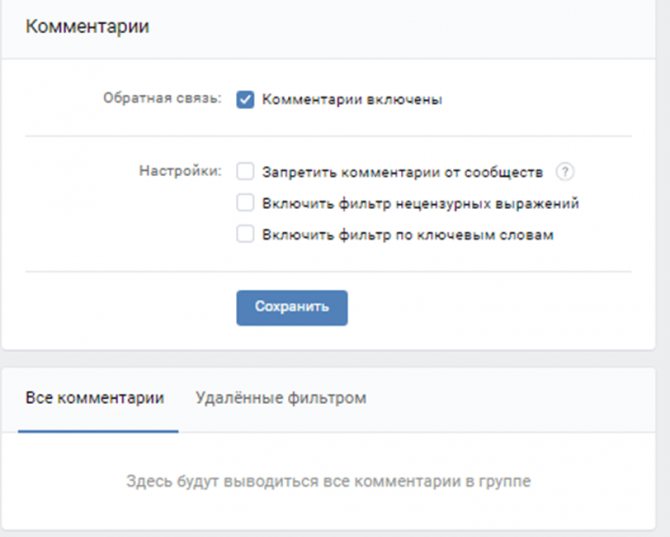
Task: Click the blue underline beneath Все комментарии
Action: click(x=98, y=431)
